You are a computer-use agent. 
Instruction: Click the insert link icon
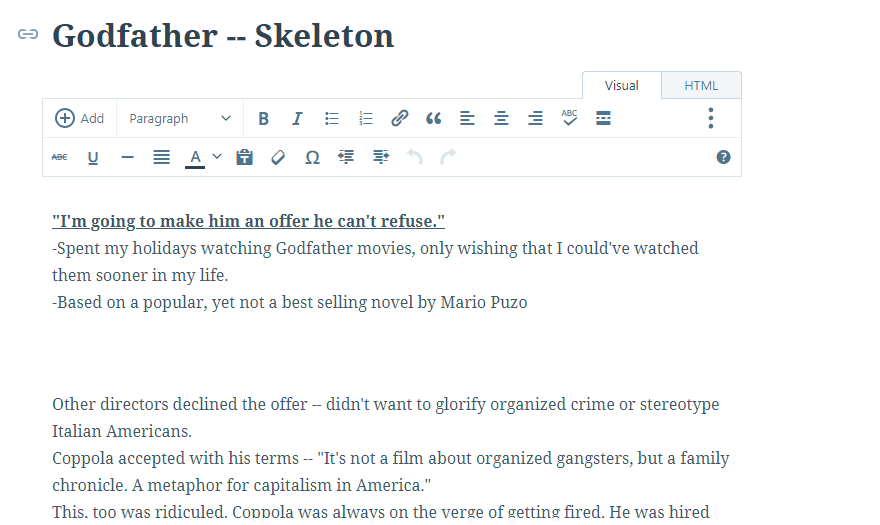tap(399, 119)
